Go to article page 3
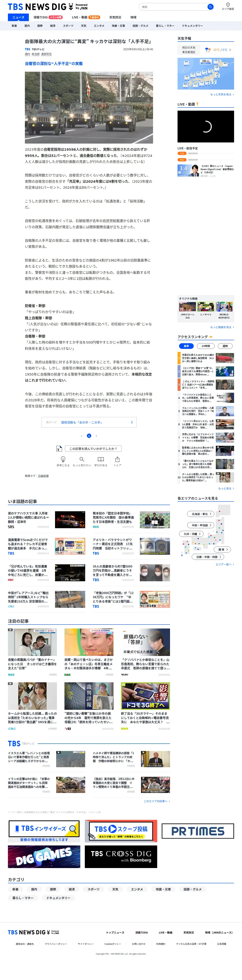This screenshot has width=242, height=980. click(96, 436)
